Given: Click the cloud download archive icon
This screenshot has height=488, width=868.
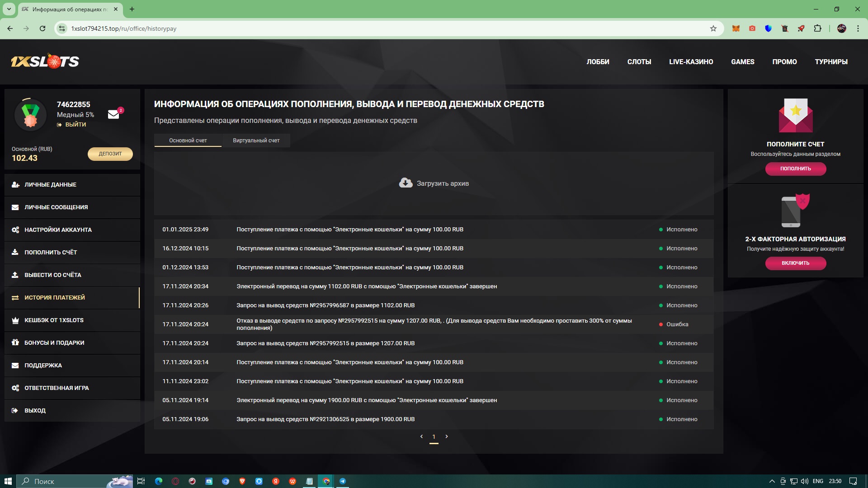Looking at the screenshot, I should pyautogui.click(x=406, y=183).
